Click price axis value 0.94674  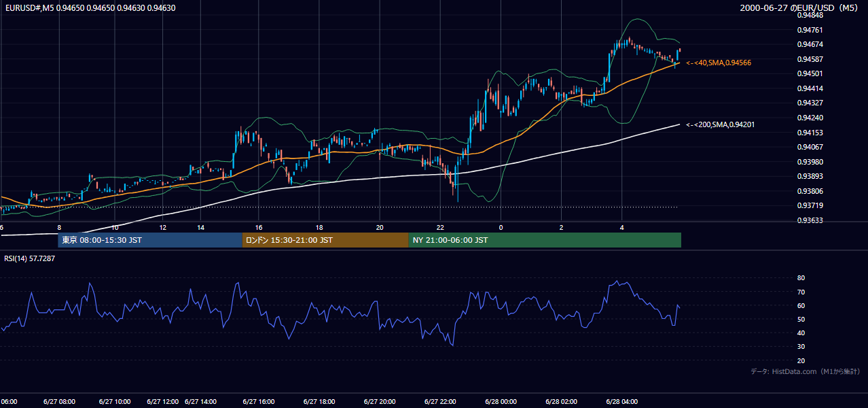tap(810, 45)
